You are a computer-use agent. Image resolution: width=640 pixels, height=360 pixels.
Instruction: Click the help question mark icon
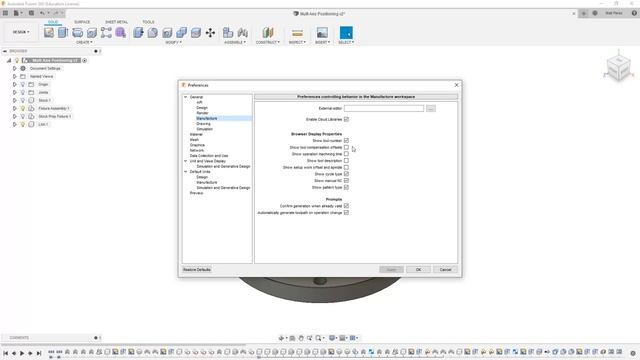point(634,13)
